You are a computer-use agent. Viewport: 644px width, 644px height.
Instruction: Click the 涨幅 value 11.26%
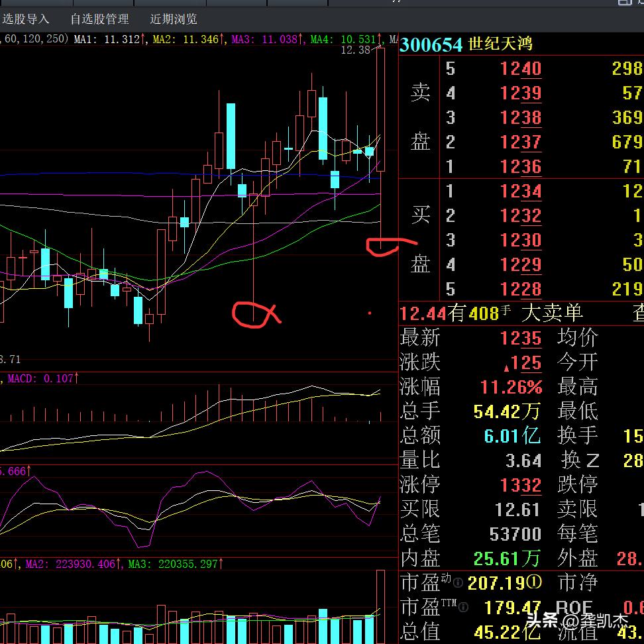pyautogui.click(x=511, y=387)
